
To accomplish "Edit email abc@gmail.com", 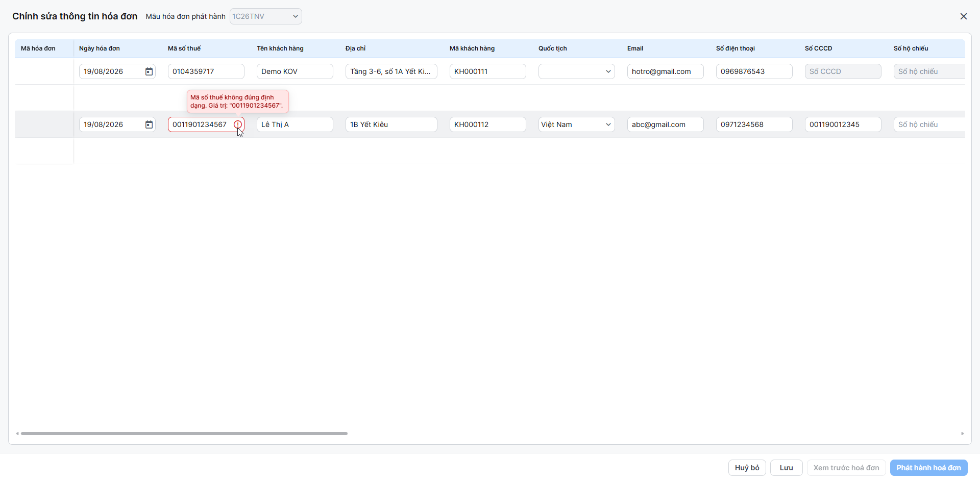I will 665,124.
